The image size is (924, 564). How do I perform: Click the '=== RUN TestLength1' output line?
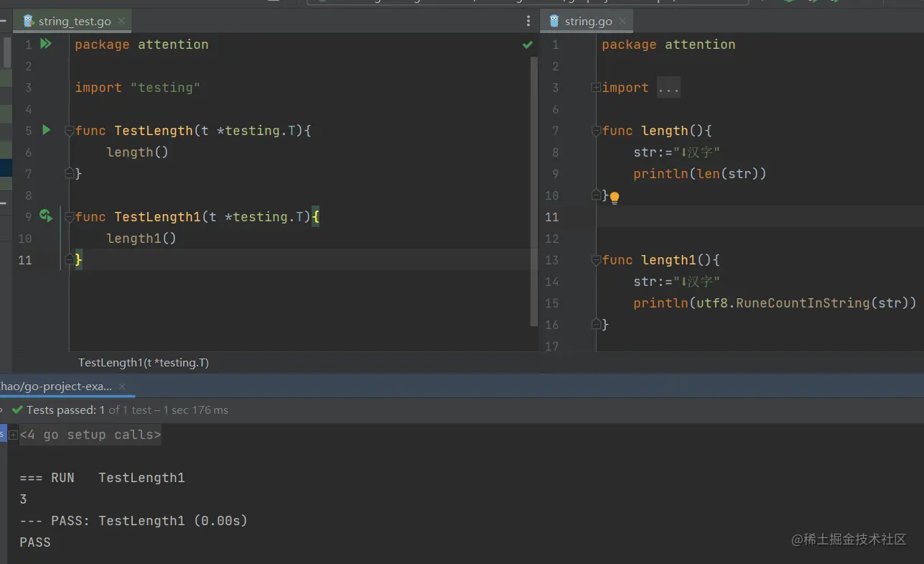[102, 478]
